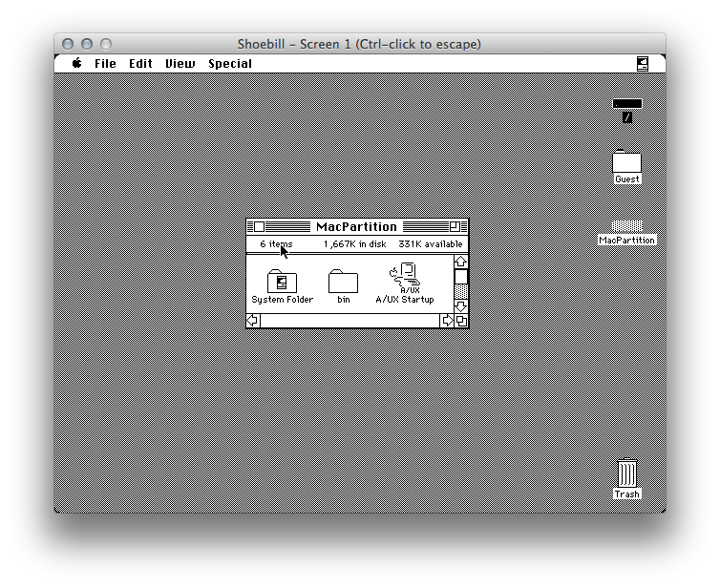This screenshot has width=720, height=588.
Task: Click the vertical scrollbar thumb
Action: click(x=461, y=277)
